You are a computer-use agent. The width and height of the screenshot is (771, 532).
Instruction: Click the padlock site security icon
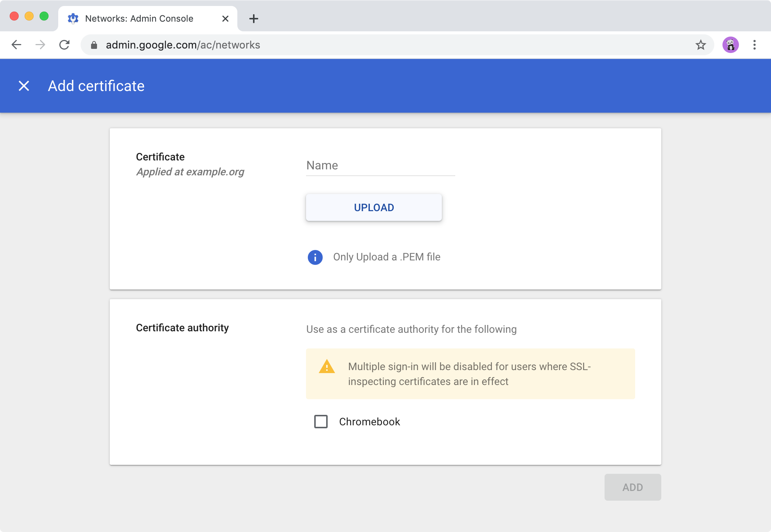[94, 45]
